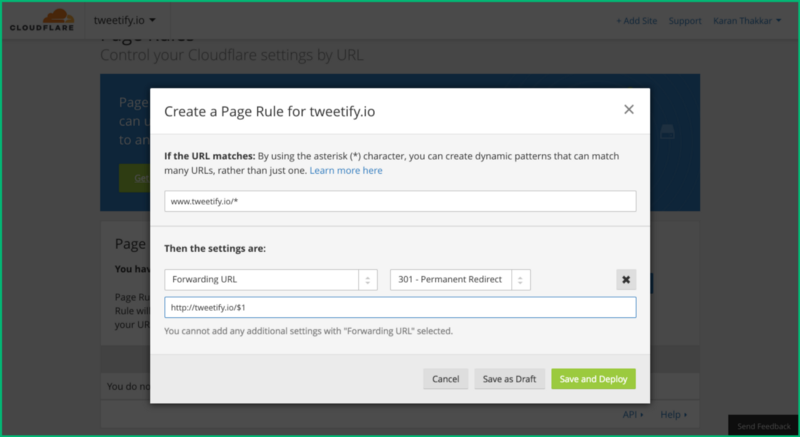The height and width of the screenshot is (437, 800).
Task: Click the Learn more here link
Action: (346, 170)
